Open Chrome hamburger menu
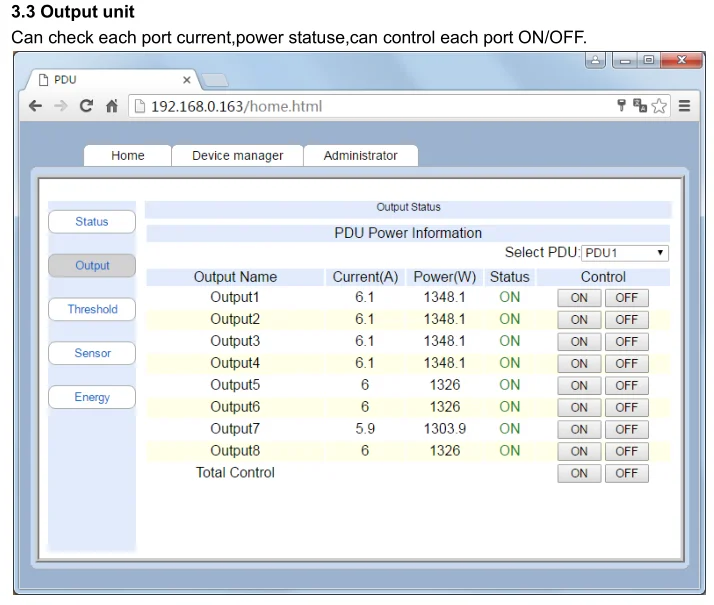714x605 pixels. [x=685, y=106]
